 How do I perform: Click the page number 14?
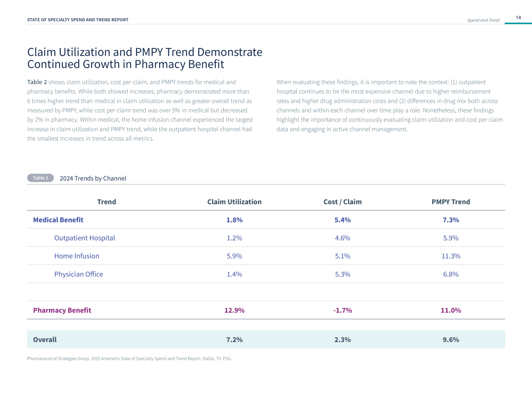518,17
